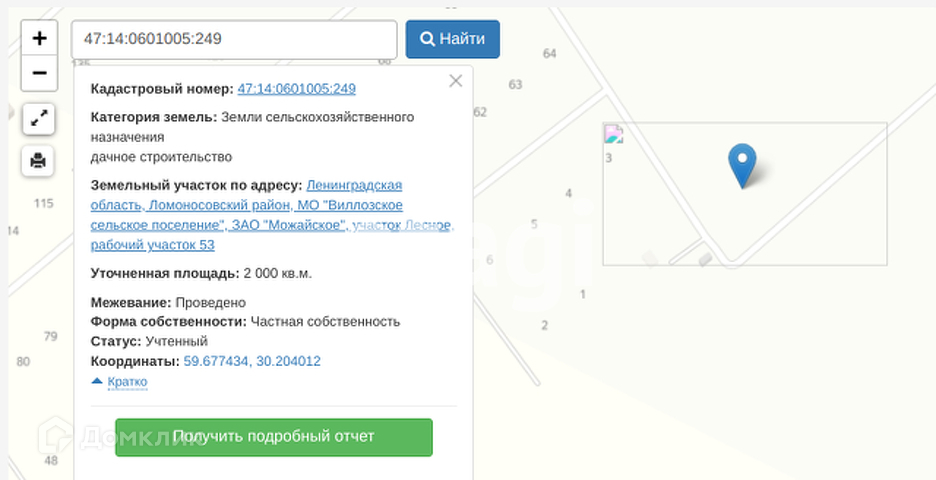Select the 'Проведено' survey status text
Image resolution: width=936 pixels, height=480 pixels.
click(x=211, y=303)
